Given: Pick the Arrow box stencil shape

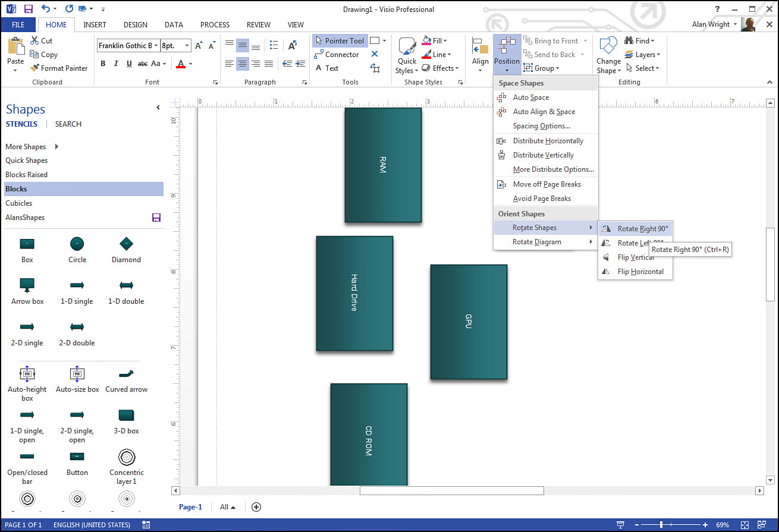Looking at the screenshot, I should click(27, 285).
